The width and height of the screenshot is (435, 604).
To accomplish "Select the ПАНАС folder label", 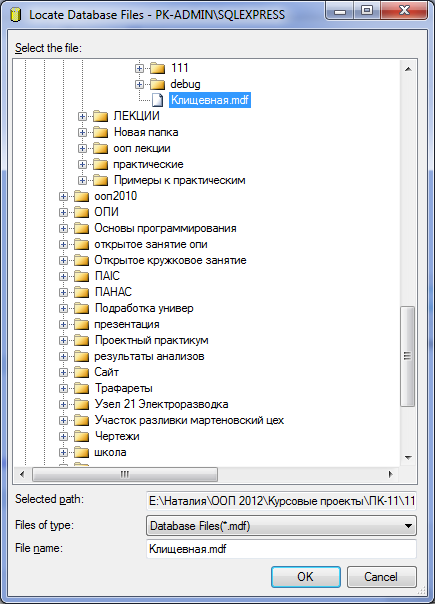I will point(113,292).
